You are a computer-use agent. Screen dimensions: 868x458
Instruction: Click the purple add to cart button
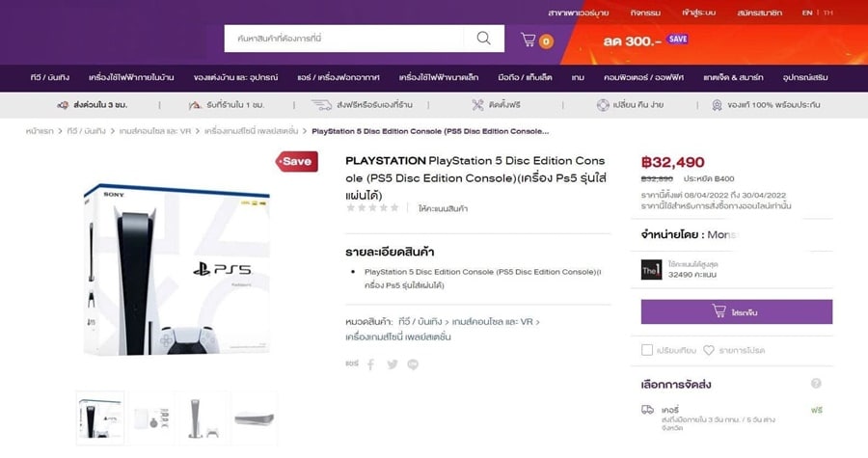736,312
